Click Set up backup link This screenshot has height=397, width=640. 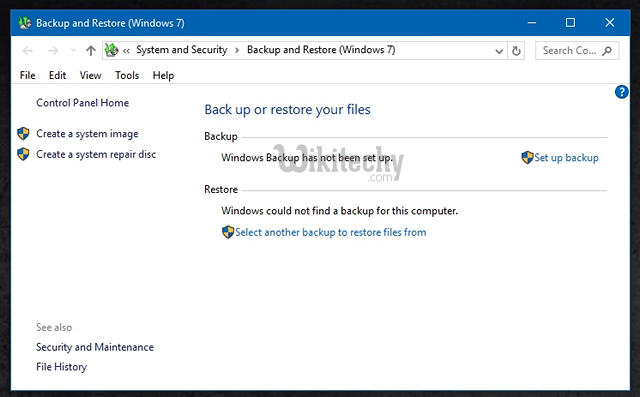pos(566,157)
